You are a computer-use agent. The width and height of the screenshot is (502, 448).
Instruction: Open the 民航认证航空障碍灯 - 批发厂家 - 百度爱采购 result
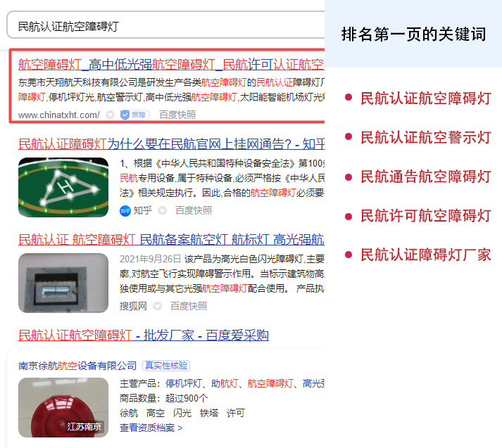[144, 335]
